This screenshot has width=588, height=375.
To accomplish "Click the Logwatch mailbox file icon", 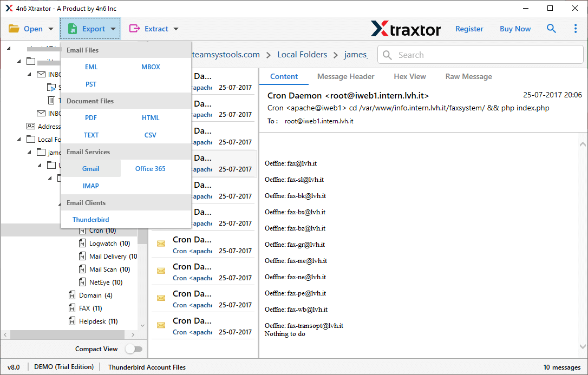I will [82, 244].
